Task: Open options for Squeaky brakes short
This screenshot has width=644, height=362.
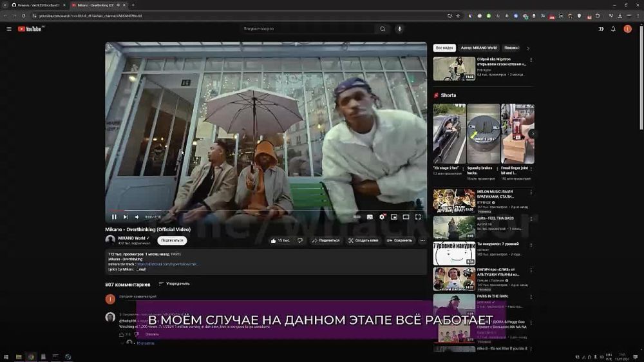Action: [x=497, y=169]
